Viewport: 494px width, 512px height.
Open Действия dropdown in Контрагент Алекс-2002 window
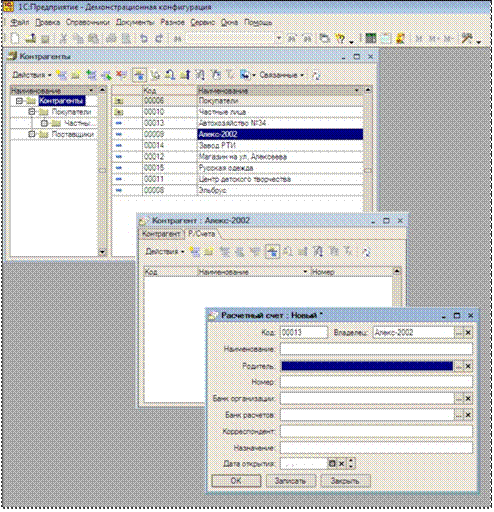(165, 252)
